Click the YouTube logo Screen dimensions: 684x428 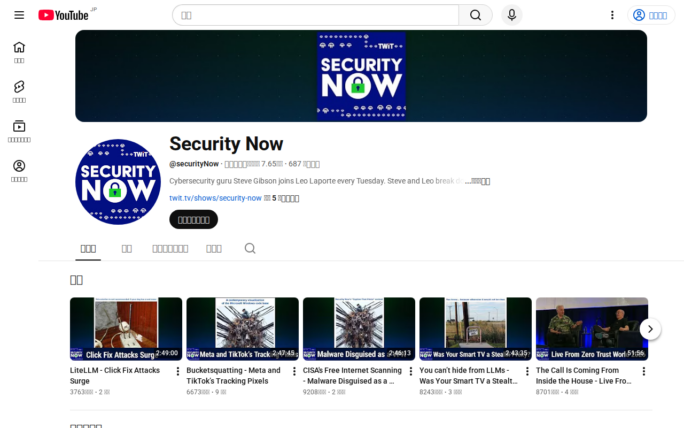tap(63, 15)
